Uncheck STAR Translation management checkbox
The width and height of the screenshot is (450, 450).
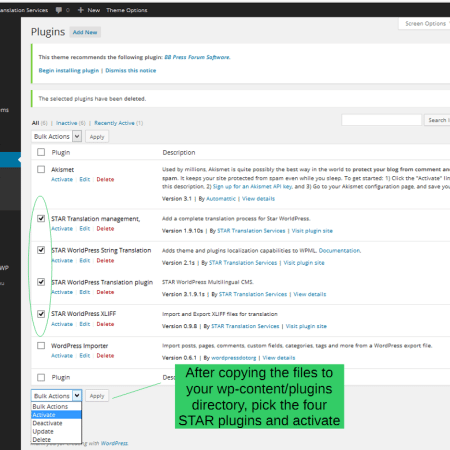coord(41,218)
